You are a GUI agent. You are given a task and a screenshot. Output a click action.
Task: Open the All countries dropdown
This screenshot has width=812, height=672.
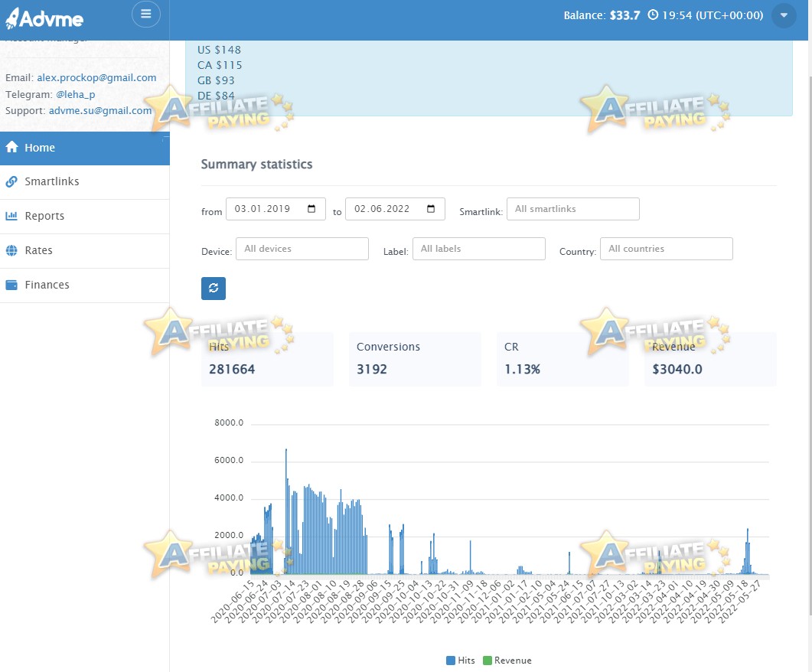coord(666,249)
